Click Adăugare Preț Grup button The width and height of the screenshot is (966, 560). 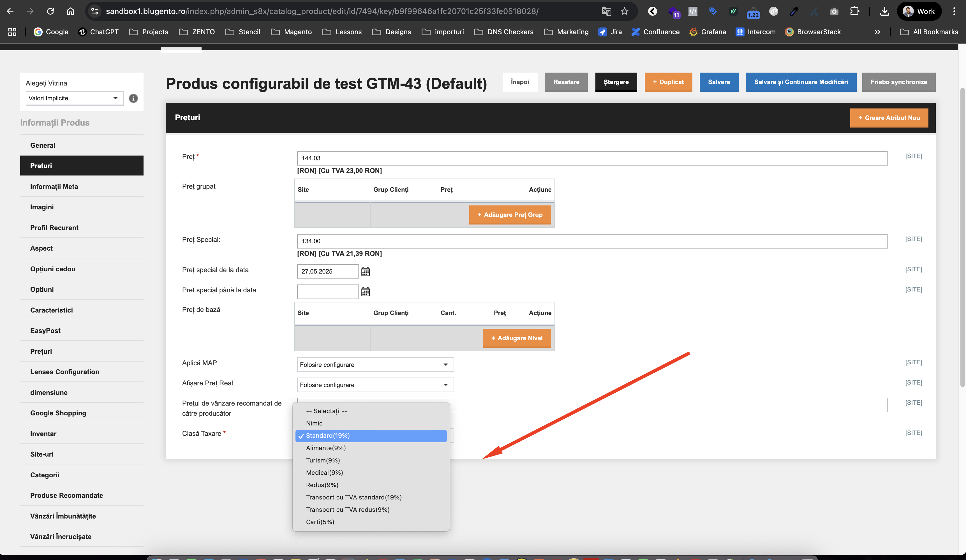point(510,215)
